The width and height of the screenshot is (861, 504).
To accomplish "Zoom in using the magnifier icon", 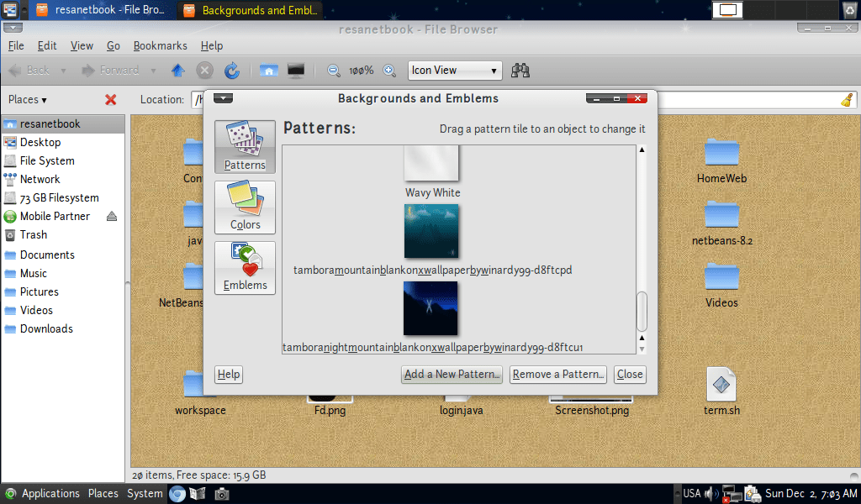I will pos(388,71).
